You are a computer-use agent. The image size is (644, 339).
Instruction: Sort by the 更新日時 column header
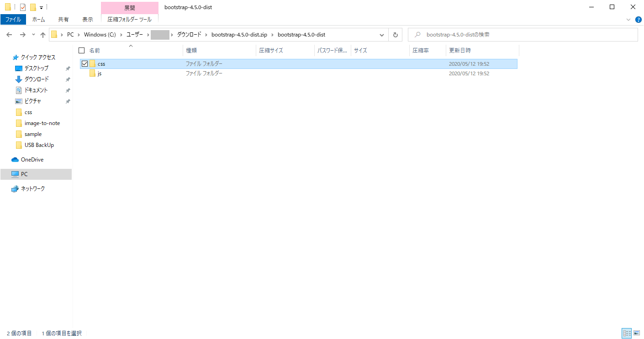460,50
